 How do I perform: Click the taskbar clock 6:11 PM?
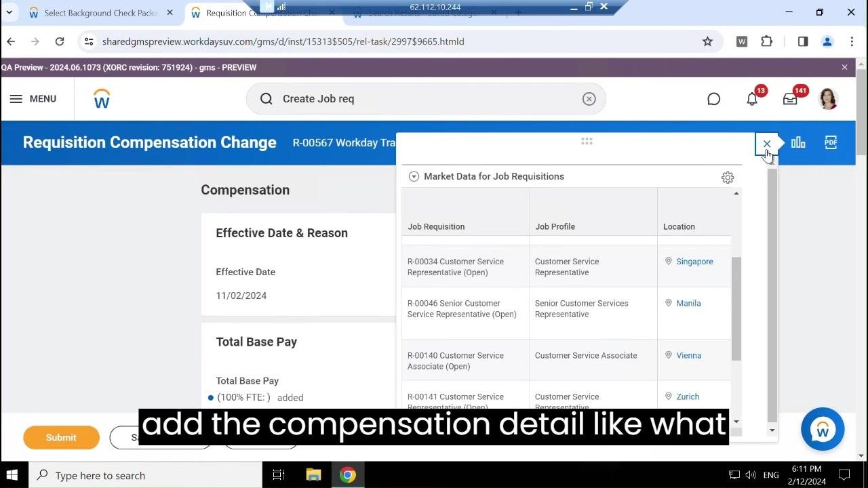tap(806, 469)
